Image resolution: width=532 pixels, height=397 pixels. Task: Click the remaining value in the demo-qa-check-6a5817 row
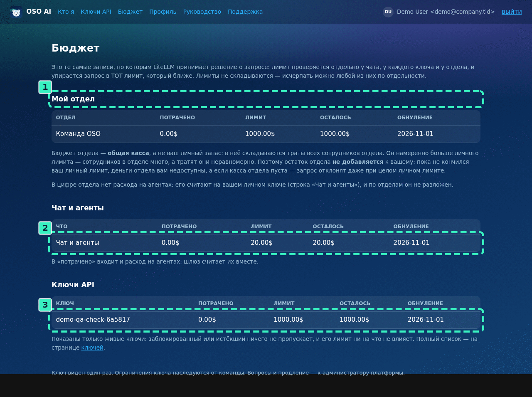click(x=354, y=320)
